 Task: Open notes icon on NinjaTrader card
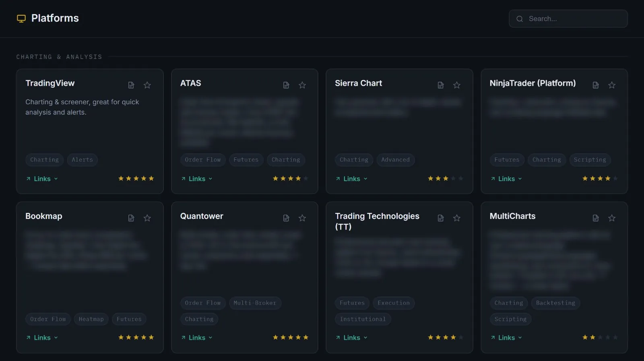click(596, 85)
